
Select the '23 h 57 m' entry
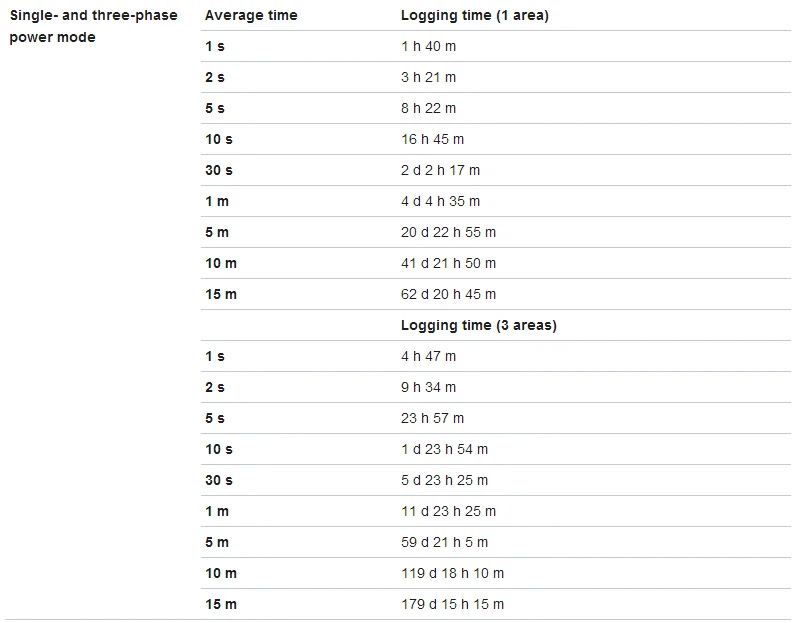(x=432, y=418)
